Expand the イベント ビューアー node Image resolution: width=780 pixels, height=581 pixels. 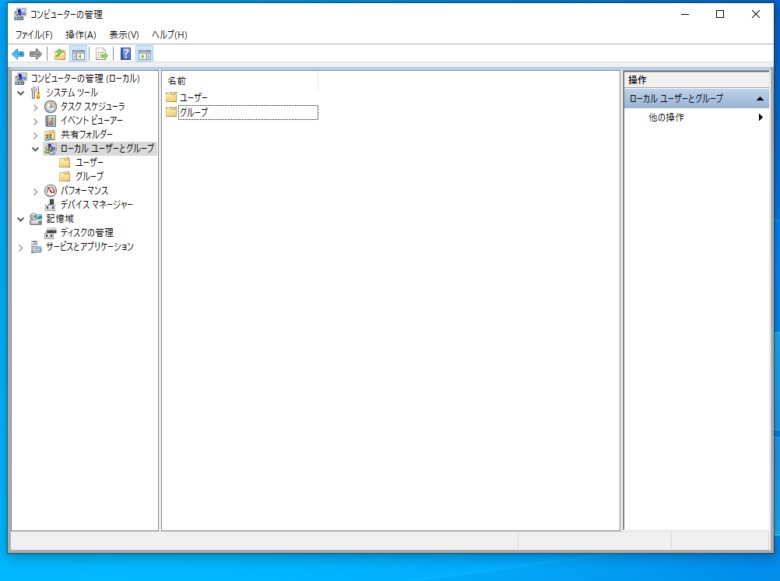point(35,121)
